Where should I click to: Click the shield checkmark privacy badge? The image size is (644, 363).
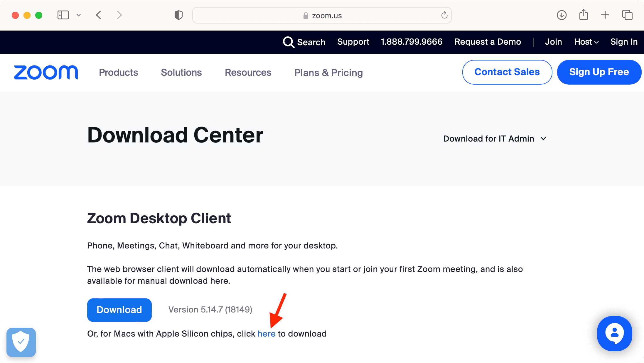(21, 342)
